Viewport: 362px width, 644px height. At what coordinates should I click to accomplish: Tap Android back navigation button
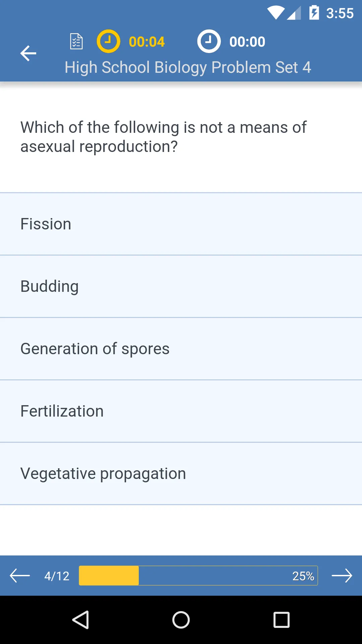point(80,620)
